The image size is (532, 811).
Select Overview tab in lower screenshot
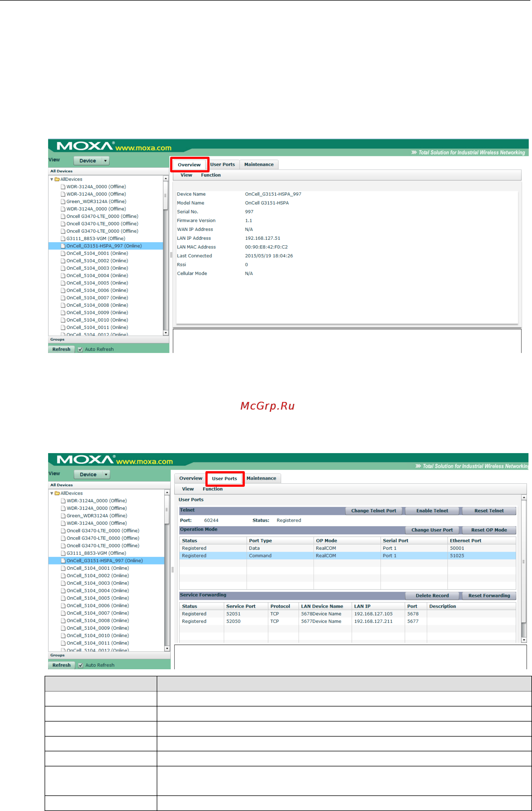point(191,478)
